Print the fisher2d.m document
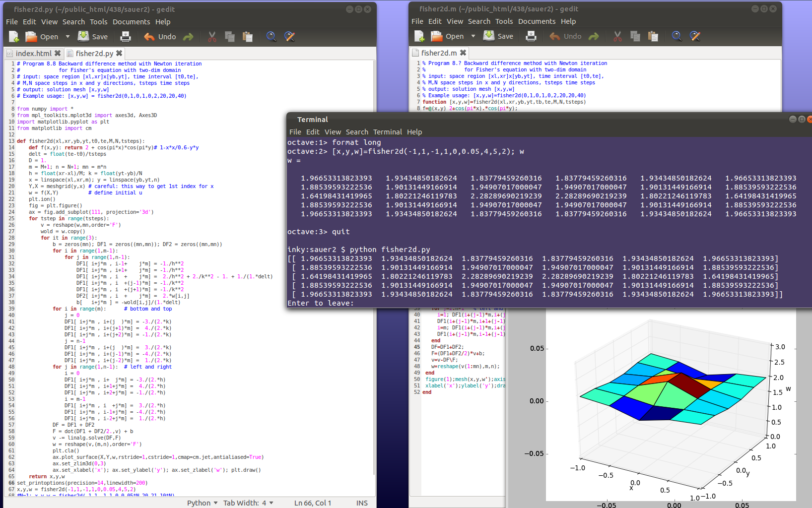The height and width of the screenshot is (508, 812). click(x=531, y=36)
